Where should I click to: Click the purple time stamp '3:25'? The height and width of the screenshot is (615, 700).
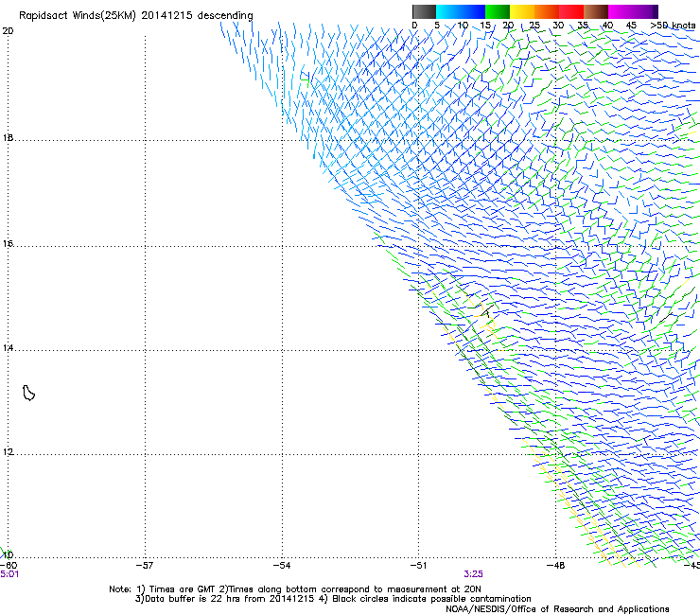473,574
